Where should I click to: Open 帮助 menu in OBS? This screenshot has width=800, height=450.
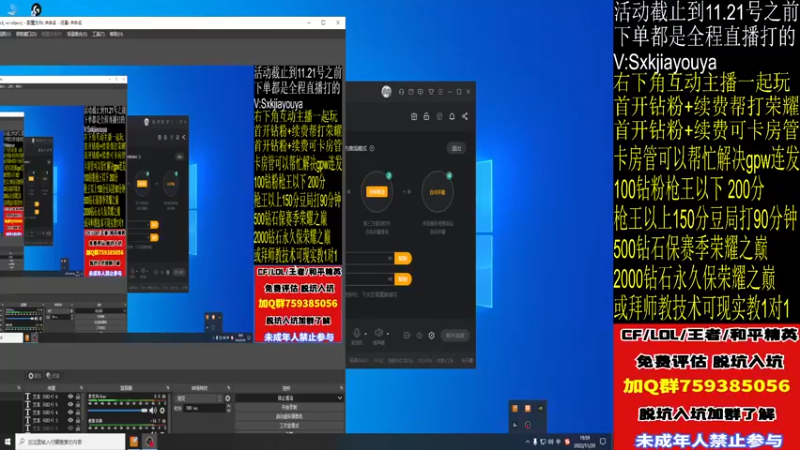(116, 34)
